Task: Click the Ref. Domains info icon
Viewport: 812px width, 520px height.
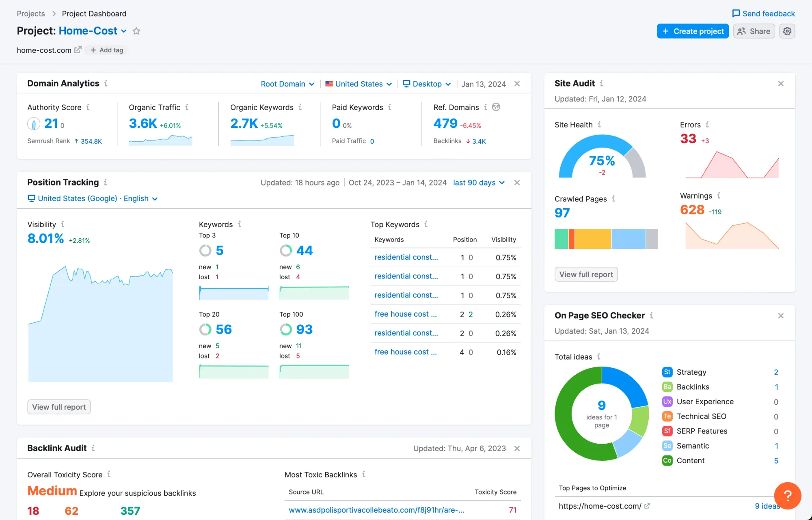Action: (485, 107)
